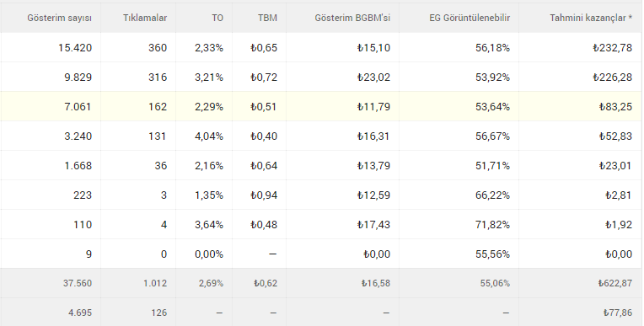644x326 pixels.
Task: Click the ₺13,79 BGBM cell
Action: point(373,166)
